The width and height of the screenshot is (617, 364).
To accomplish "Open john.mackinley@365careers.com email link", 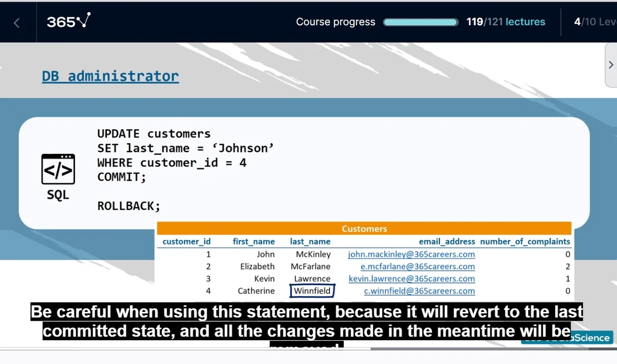I will (411, 254).
